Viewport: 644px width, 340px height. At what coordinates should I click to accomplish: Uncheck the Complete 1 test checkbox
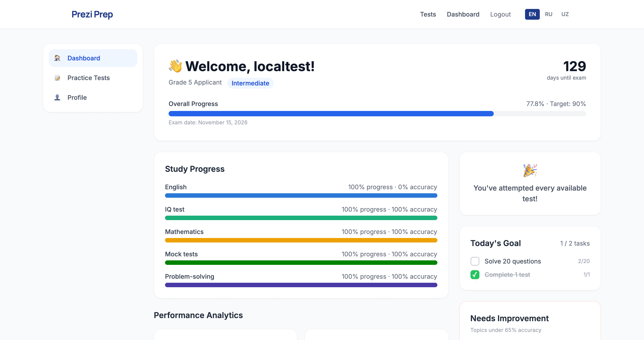tap(475, 275)
